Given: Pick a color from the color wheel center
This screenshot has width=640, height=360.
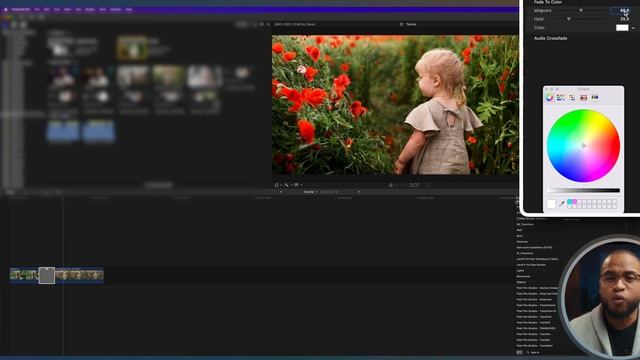Looking at the screenshot, I should (583, 146).
